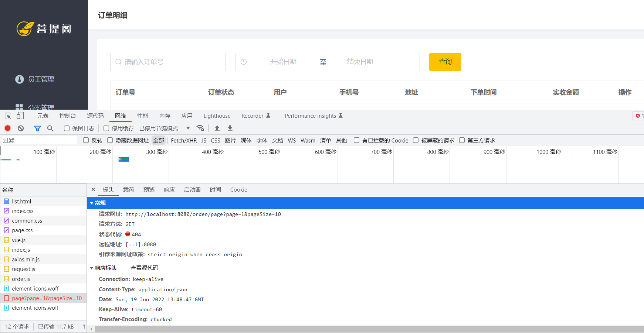Click the order number input field
Viewport: 644px width, 333px height.
(168, 62)
